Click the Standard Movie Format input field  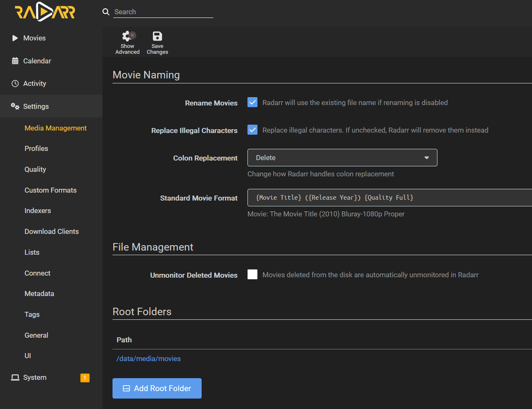pos(387,198)
